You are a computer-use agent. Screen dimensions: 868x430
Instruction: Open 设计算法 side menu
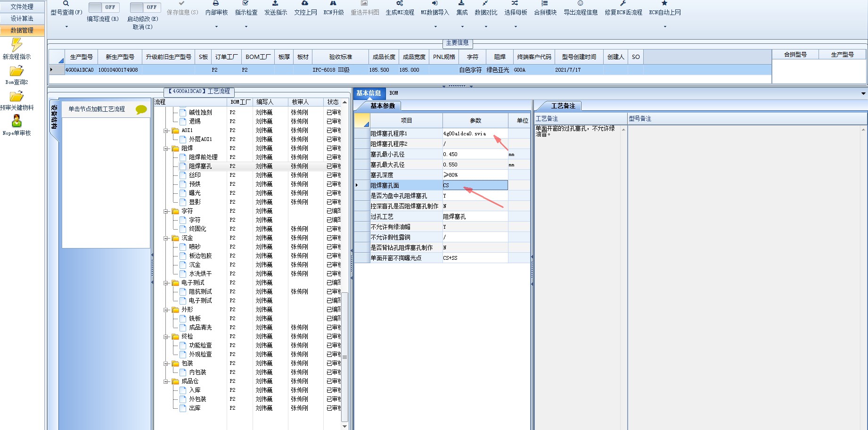22,18
